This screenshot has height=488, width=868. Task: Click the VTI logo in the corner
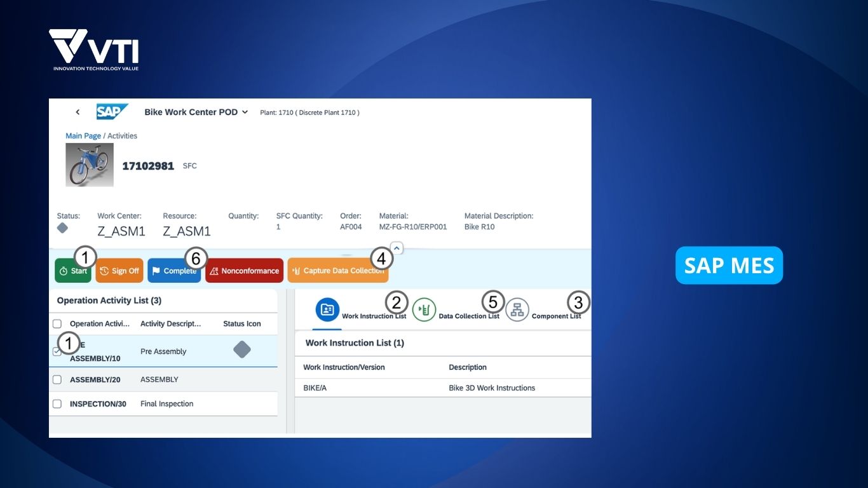click(94, 50)
